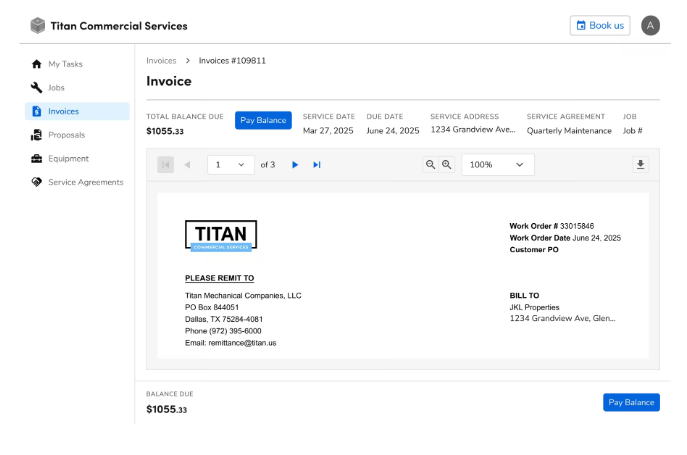Viewport: 687px width, 455px height.
Task: Click the PLEASE REMIT TO heading
Action: 220,278
